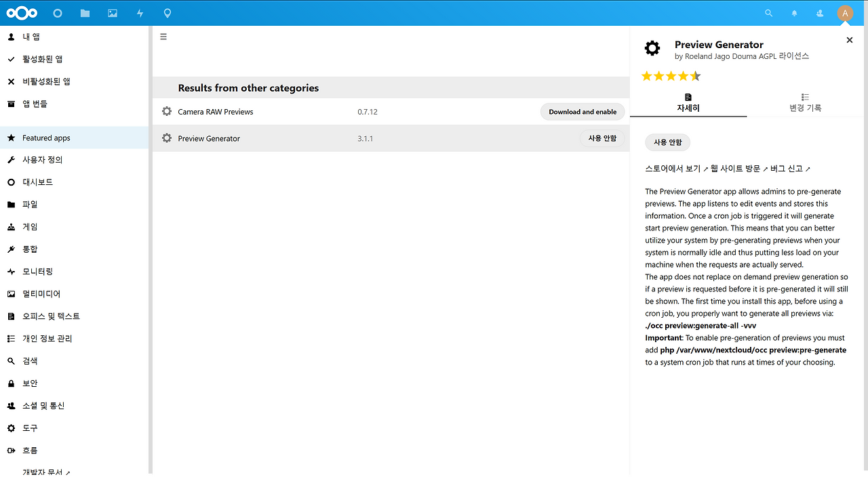Open 흐름 category
The width and height of the screenshot is (868, 479).
click(74, 451)
